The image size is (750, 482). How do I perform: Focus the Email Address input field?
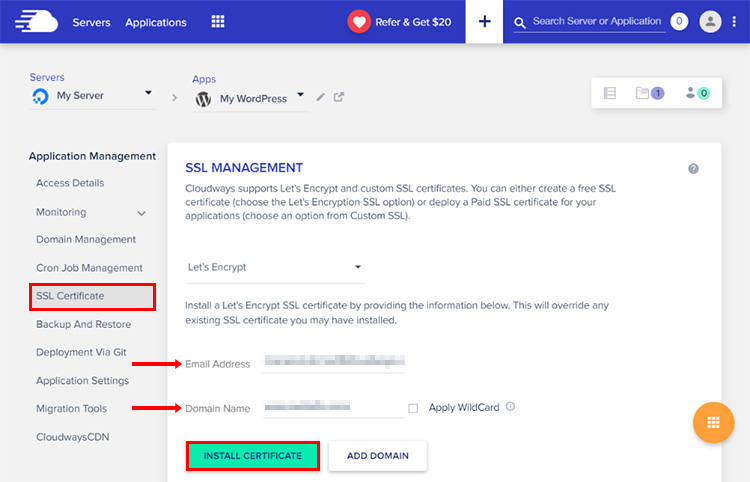pyautogui.click(x=334, y=362)
